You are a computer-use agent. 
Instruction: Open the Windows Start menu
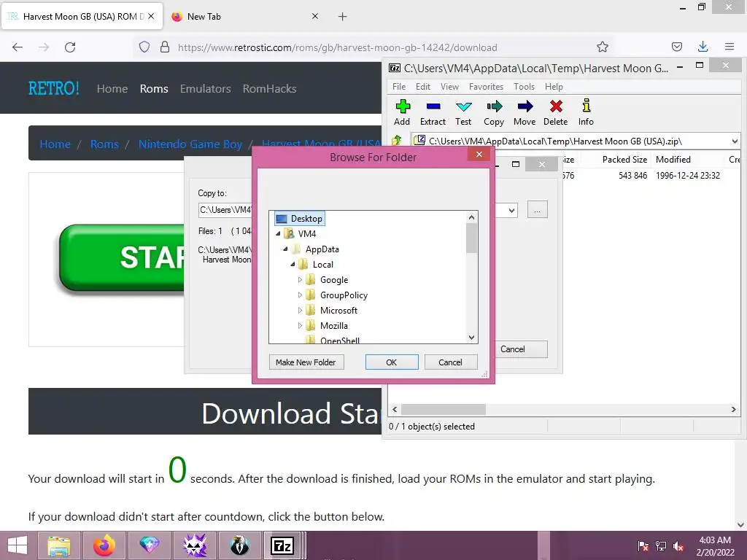[x=18, y=545]
